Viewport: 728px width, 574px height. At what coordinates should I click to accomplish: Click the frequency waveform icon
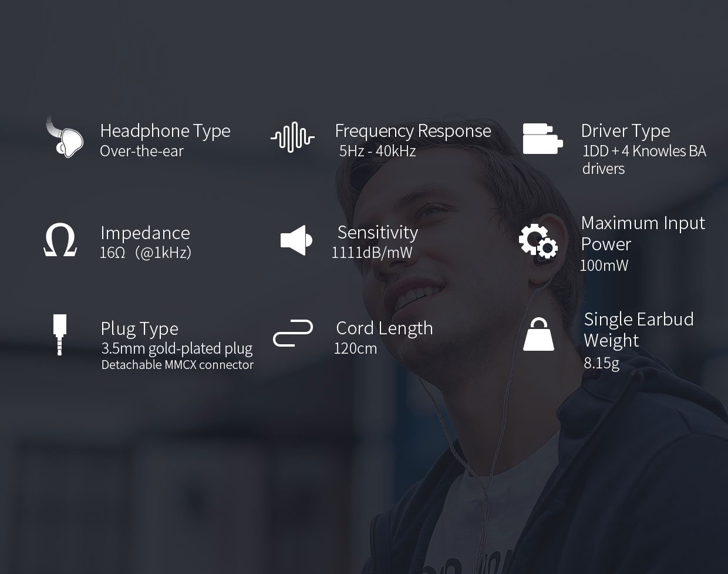pos(292,137)
